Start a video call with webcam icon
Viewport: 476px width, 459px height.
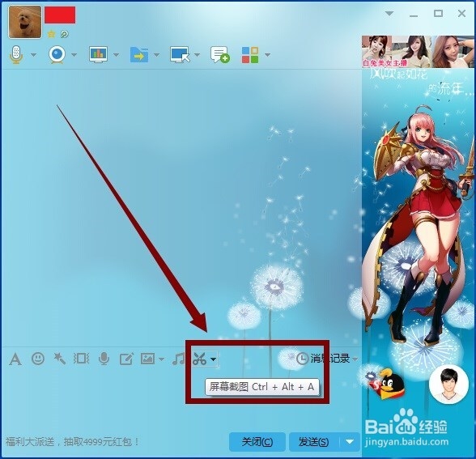57,55
